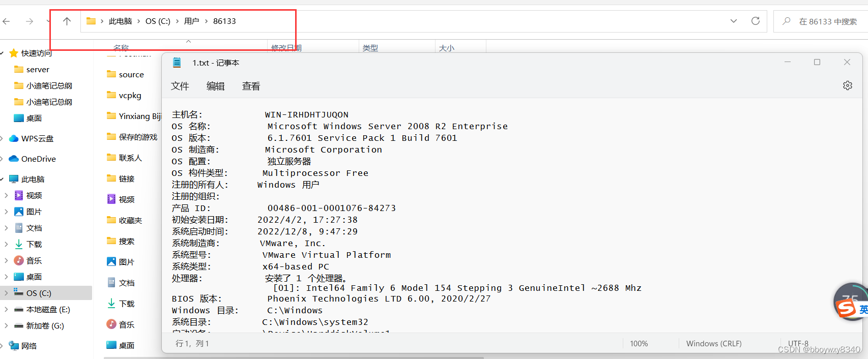Click the back navigation arrow
The width and height of the screenshot is (868, 359).
pos(8,21)
